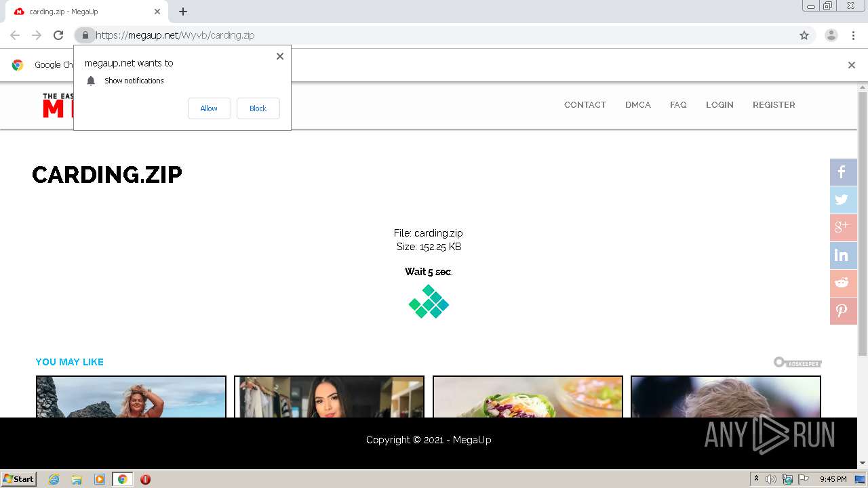Open network status tray icon

point(787,479)
